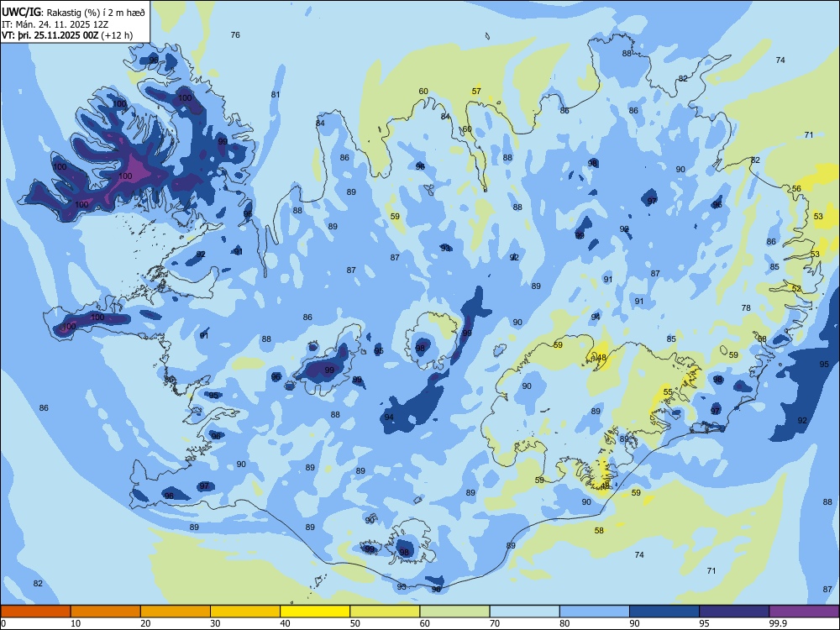Viewport: 840px width, 630px height.
Task: Select the '81' humidity value on the map
Action: click(x=276, y=94)
